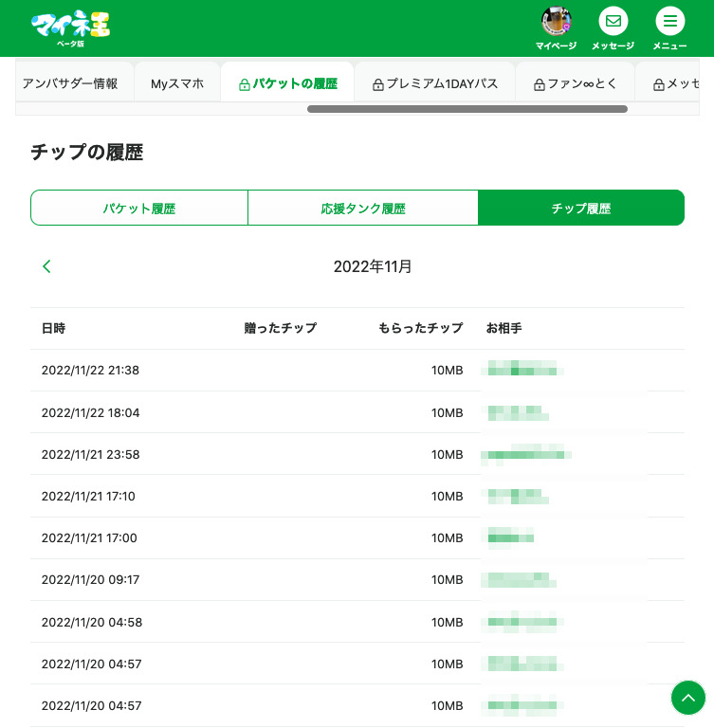The width and height of the screenshot is (714, 728).
Task: Open the ファン∞とく tab
Action: (576, 83)
